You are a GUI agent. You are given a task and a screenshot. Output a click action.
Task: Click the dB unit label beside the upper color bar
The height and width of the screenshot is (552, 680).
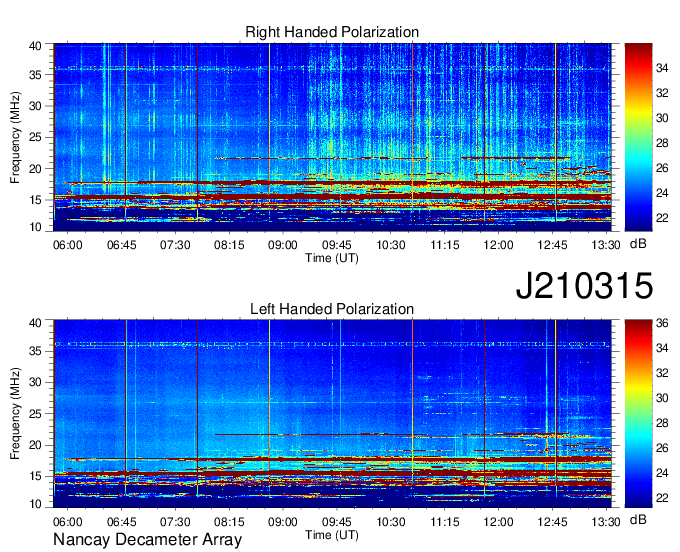pyautogui.click(x=638, y=244)
